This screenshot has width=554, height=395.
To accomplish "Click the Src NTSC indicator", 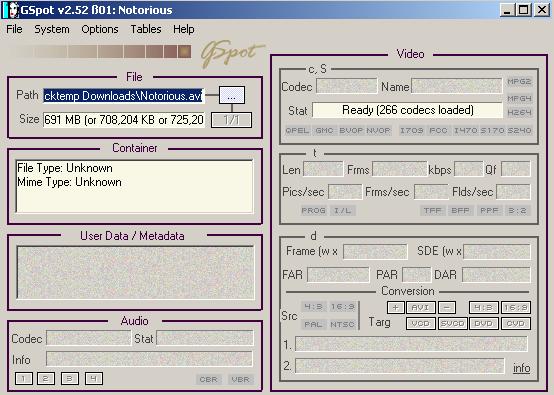I will [342, 324].
